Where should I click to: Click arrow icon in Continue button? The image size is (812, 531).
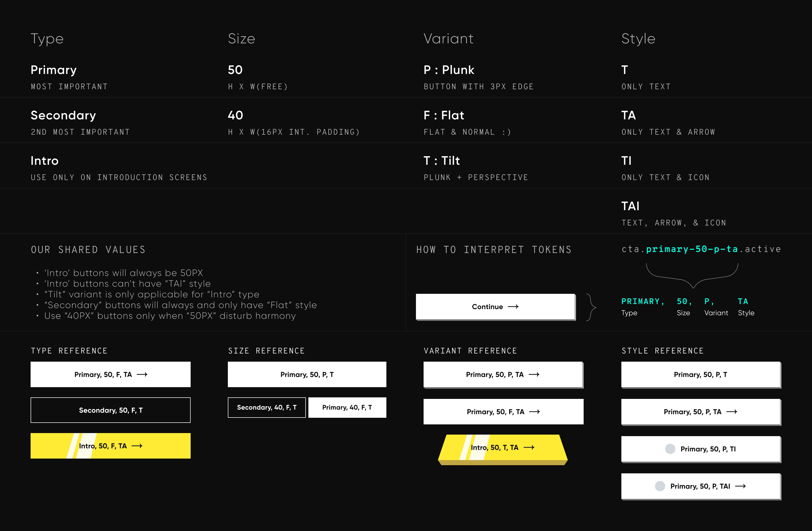click(x=513, y=307)
